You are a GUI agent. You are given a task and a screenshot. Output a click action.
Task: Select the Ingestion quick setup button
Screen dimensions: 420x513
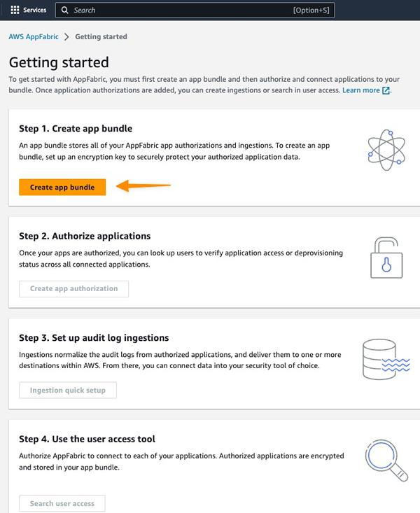click(x=68, y=391)
